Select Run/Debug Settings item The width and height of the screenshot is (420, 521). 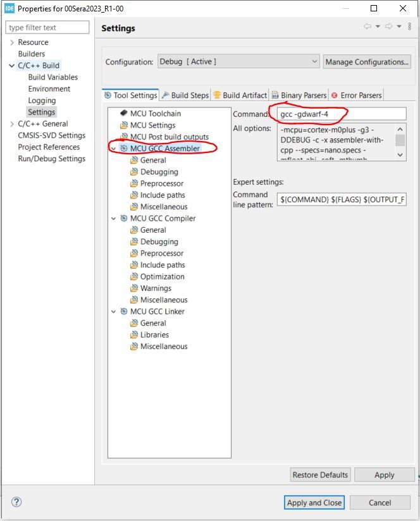coord(51,159)
